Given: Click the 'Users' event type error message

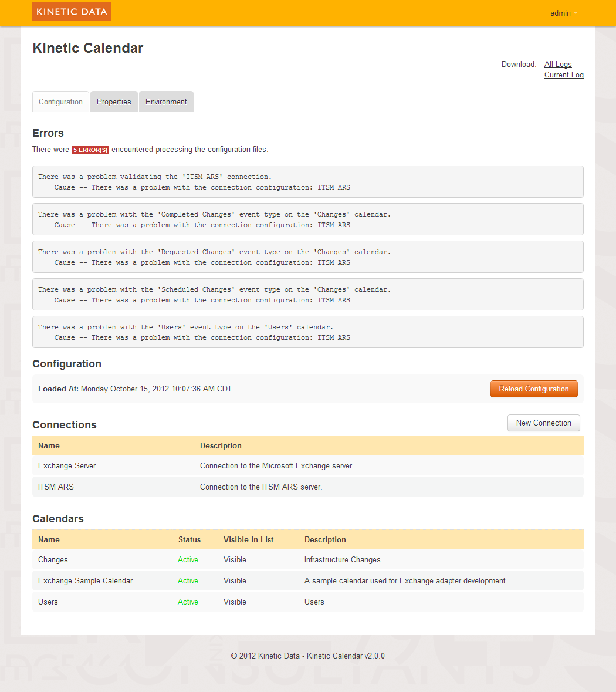Looking at the screenshot, I should tap(308, 332).
